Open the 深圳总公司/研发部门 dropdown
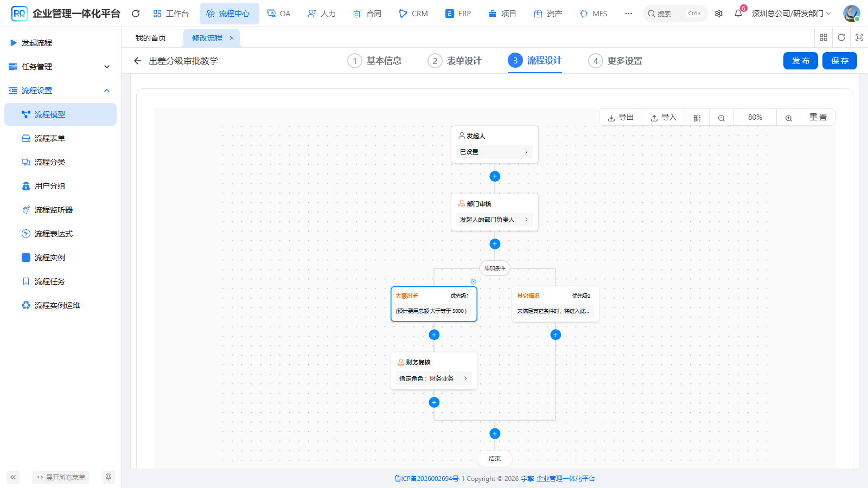Viewport: 868px width, 488px height. (792, 14)
